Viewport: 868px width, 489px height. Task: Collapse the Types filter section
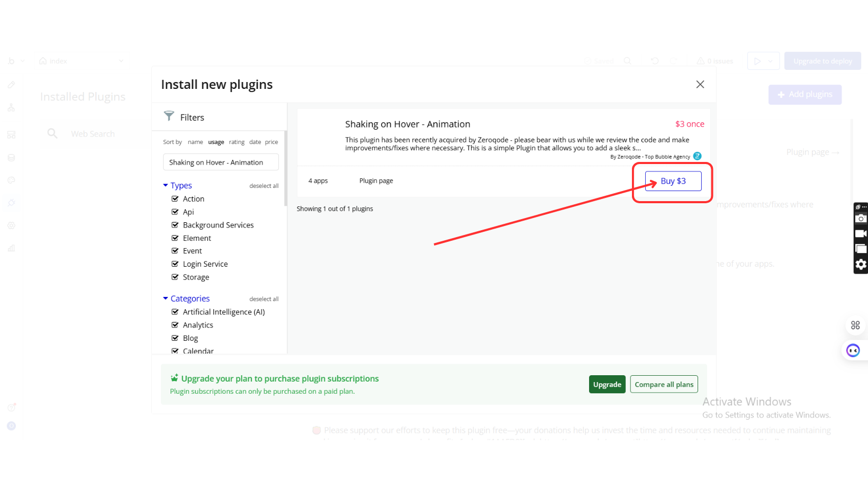(x=166, y=185)
